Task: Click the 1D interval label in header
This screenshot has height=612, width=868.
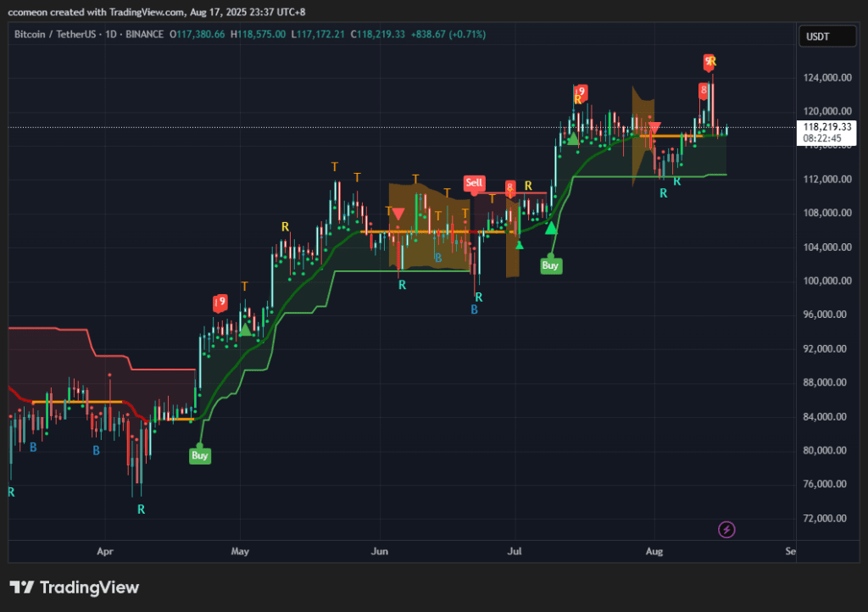Action: [x=111, y=34]
